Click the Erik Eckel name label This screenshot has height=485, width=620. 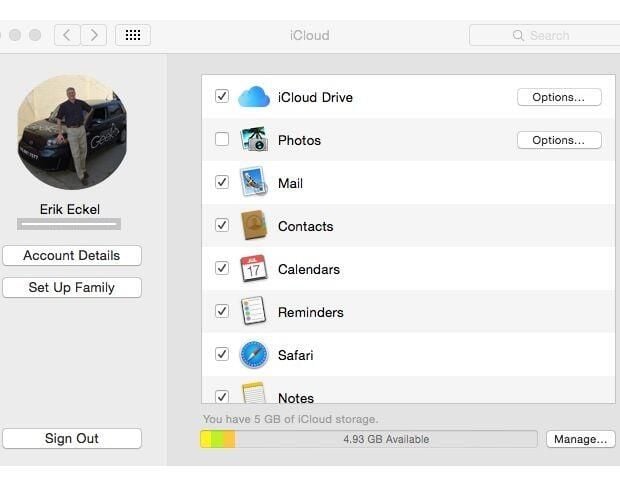[70, 209]
